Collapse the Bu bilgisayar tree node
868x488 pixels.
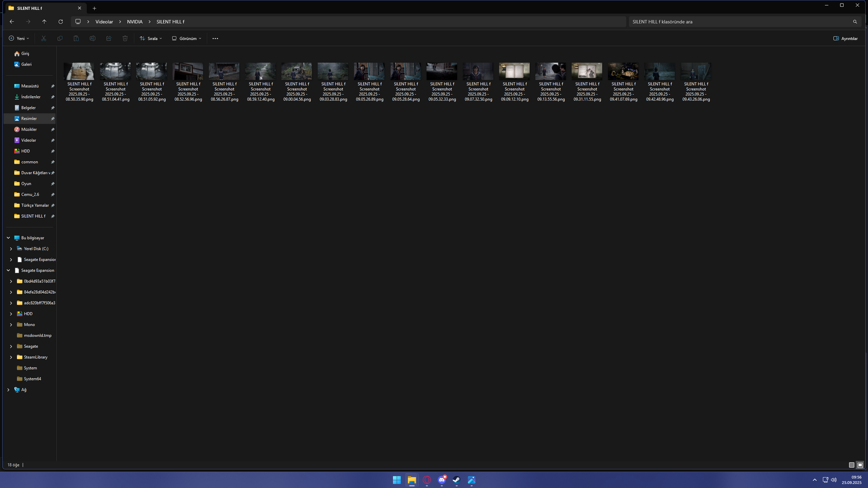8,238
